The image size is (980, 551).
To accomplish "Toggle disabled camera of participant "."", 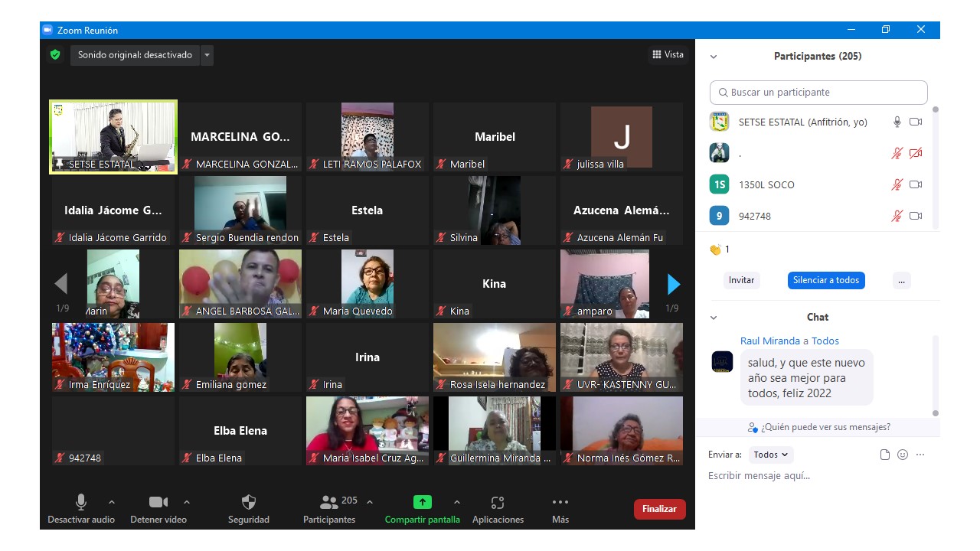I will tap(916, 153).
